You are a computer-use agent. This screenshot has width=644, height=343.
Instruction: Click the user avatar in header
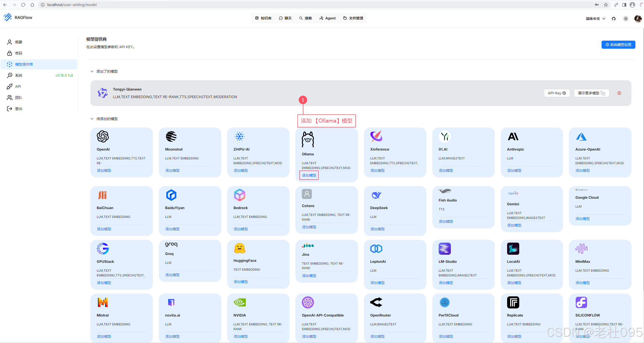[638, 19]
